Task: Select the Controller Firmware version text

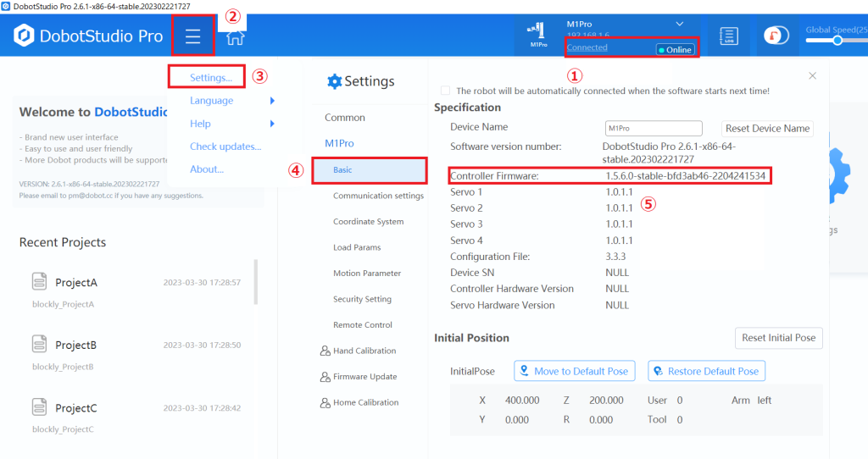Action: 685,176
